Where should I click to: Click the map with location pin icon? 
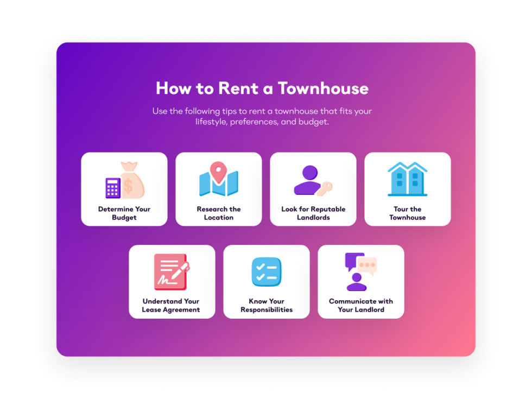pos(218,179)
